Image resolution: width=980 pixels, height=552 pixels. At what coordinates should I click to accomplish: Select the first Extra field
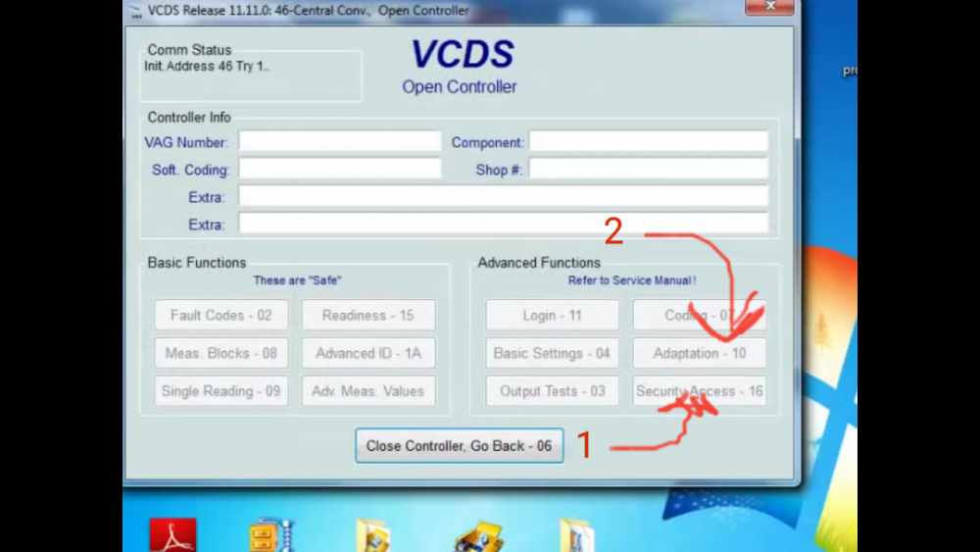pyautogui.click(x=503, y=196)
